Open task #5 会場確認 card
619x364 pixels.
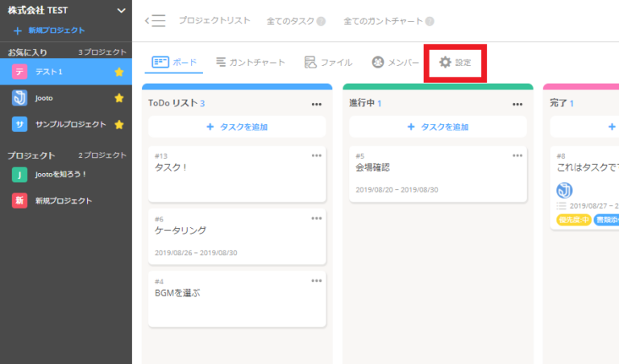[438, 174]
